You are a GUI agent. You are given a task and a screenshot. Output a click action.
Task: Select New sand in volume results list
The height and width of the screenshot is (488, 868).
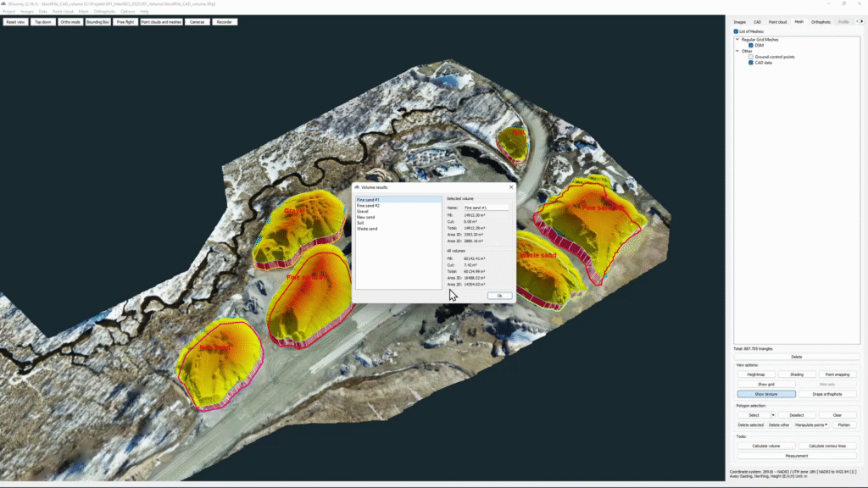coord(398,218)
